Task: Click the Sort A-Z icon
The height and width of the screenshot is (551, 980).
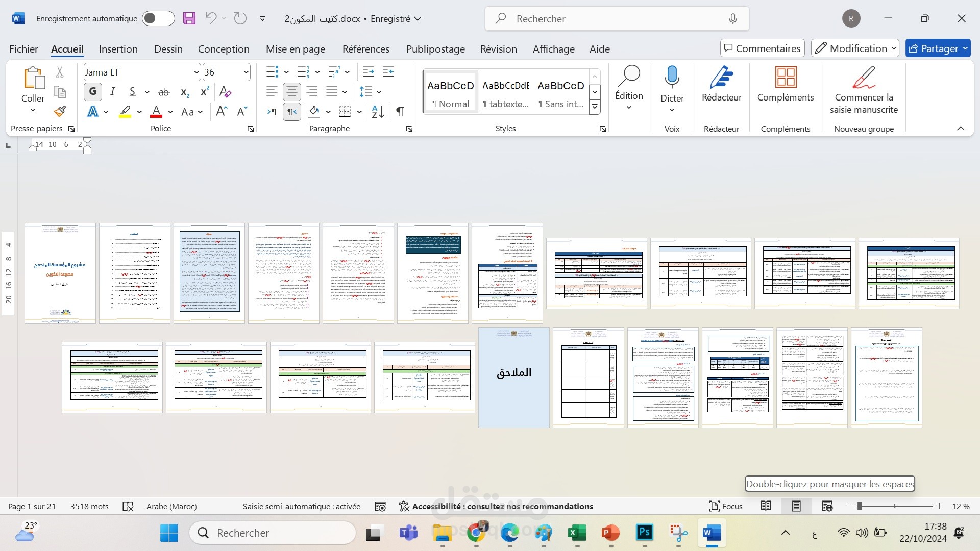Action: pyautogui.click(x=378, y=112)
